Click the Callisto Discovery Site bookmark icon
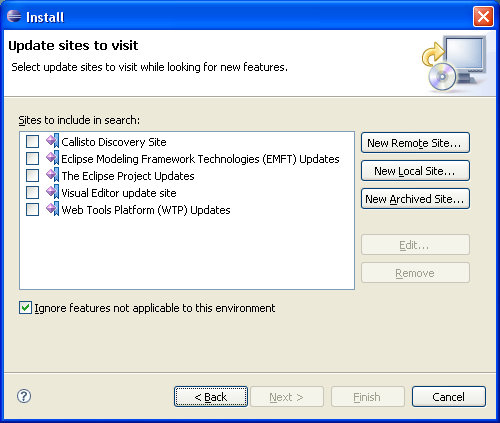 point(53,141)
